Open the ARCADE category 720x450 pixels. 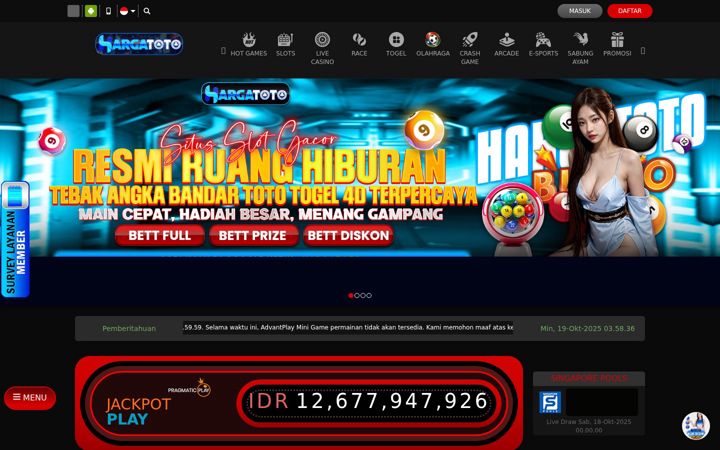(x=506, y=45)
